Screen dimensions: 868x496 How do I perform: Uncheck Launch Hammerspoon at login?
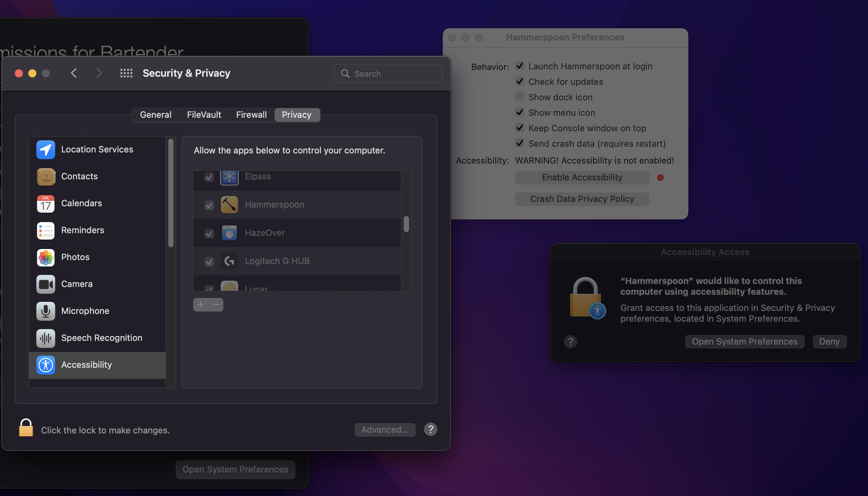[520, 66]
